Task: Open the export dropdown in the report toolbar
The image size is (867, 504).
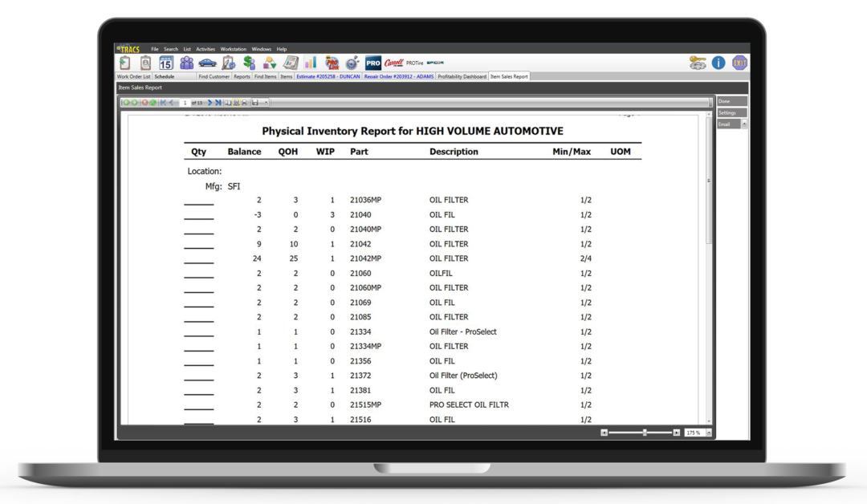Action: (x=264, y=102)
